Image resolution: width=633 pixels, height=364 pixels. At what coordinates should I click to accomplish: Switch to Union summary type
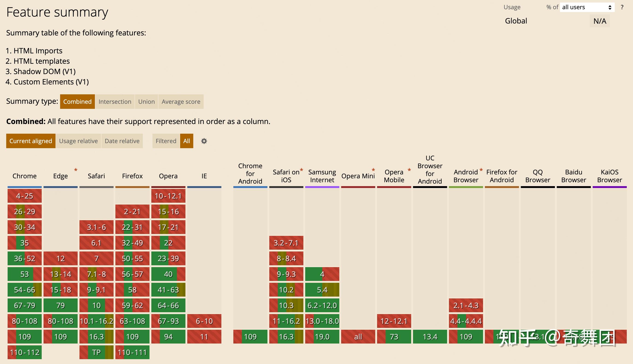click(146, 101)
